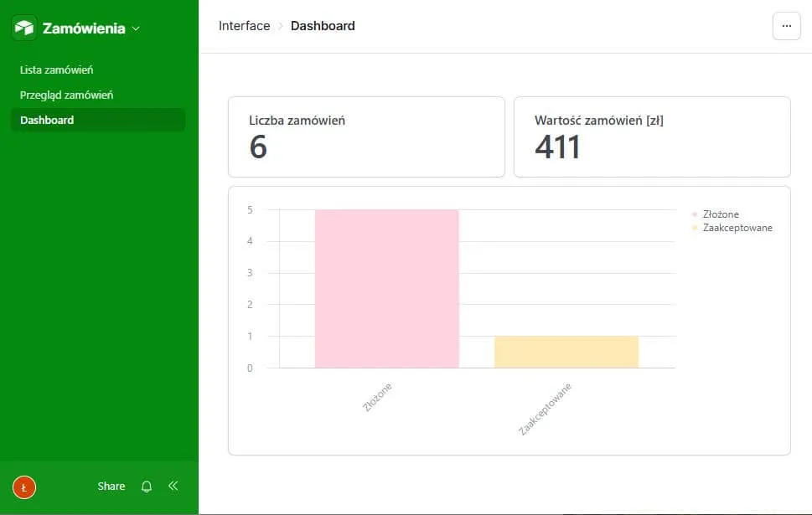
Task: Select the Wartość zamówień value card
Action: click(x=651, y=136)
